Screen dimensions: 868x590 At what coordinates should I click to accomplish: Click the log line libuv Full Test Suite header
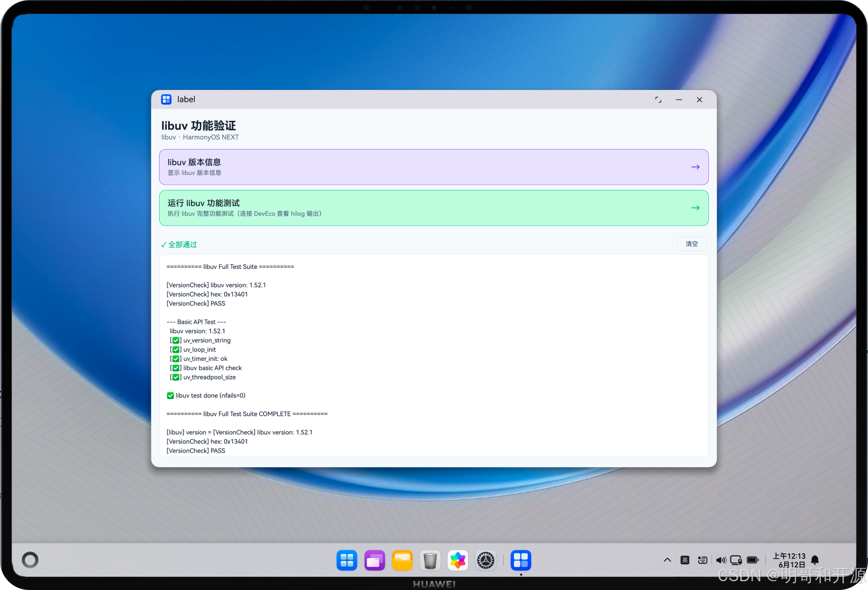pyautogui.click(x=230, y=267)
